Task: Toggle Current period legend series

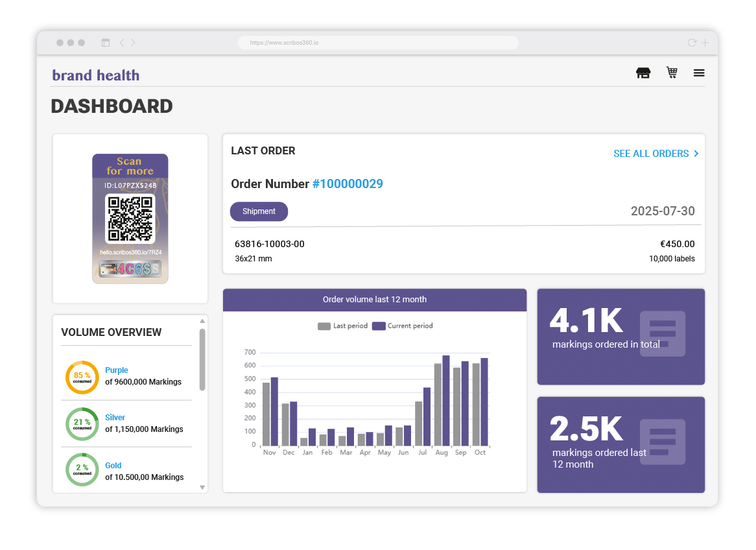Action: (x=402, y=326)
